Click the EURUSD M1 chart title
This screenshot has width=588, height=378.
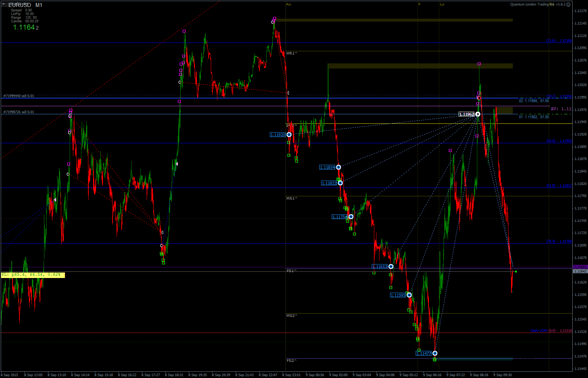click(25, 5)
